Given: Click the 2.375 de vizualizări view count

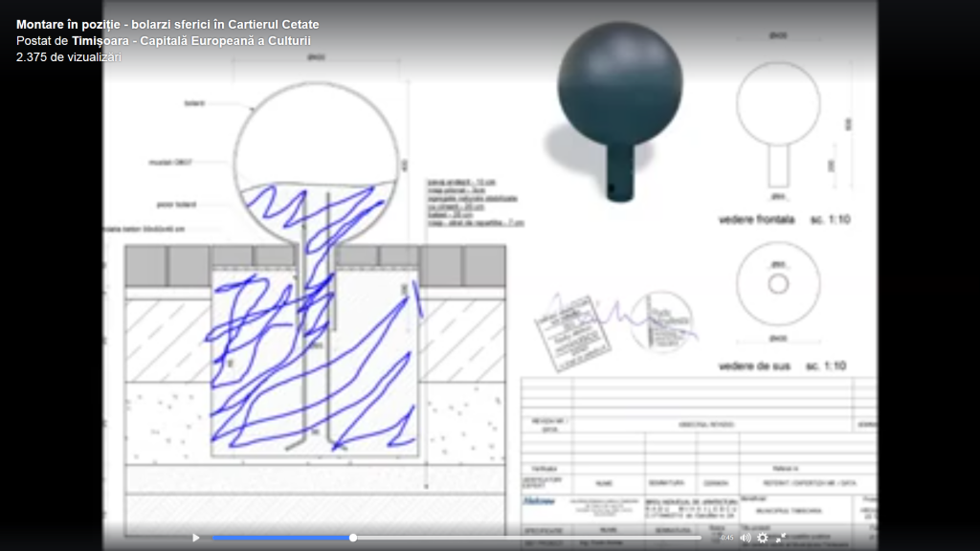Looking at the screenshot, I should (69, 57).
